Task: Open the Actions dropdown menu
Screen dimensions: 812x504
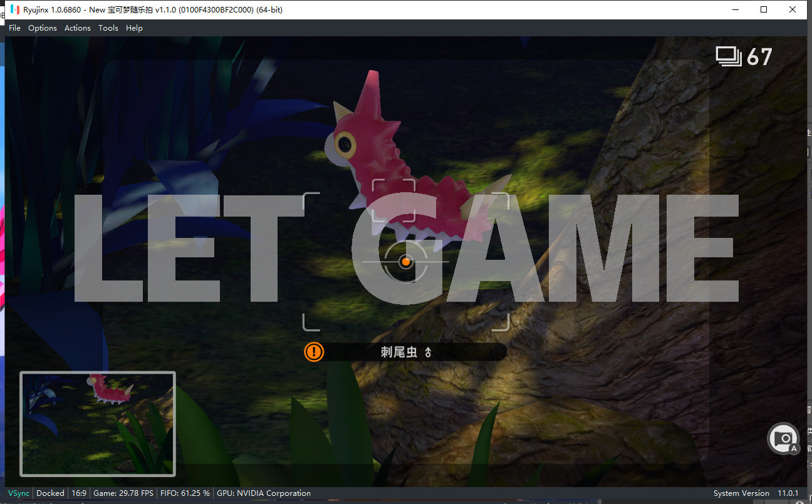Action: 78,28
